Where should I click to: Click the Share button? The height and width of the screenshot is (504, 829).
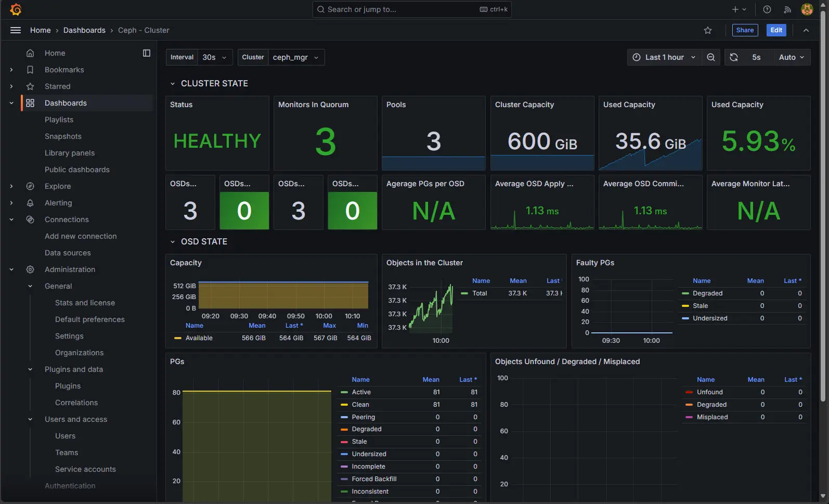pyautogui.click(x=745, y=30)
